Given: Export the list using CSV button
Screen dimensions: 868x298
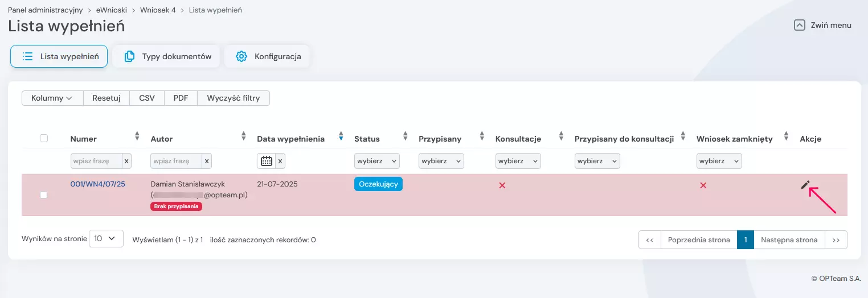Looking at the screenshot, I should (147, 98).
